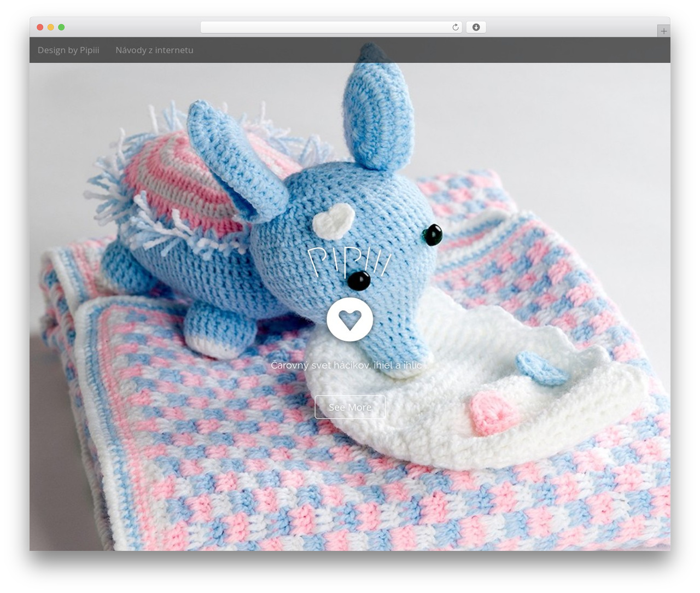Click the tagline 'Čarovný svet háčikov, ihiel a ihlíc'

[347, 365]
